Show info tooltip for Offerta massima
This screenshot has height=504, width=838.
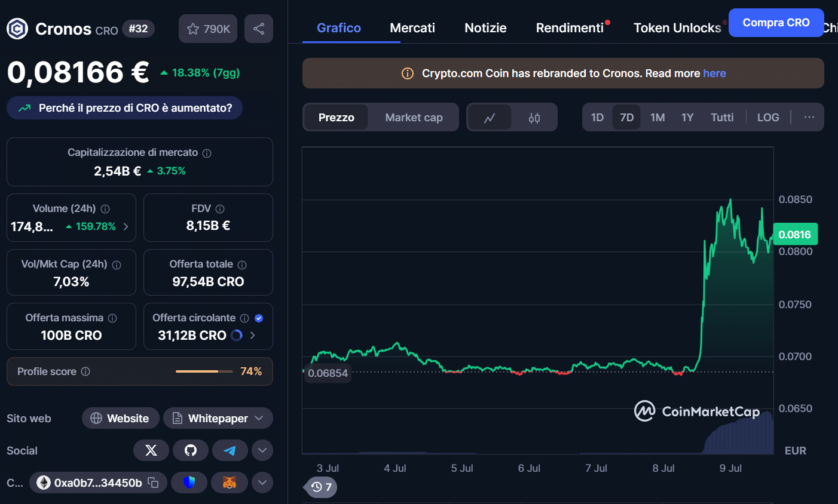click(x=112, y=318)
